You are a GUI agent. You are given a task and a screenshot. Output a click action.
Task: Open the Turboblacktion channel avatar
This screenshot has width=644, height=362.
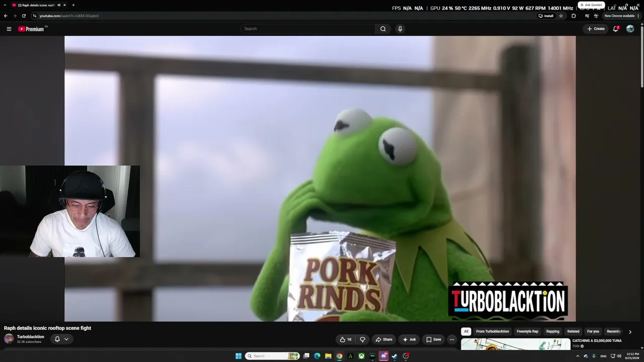point(9,339)
